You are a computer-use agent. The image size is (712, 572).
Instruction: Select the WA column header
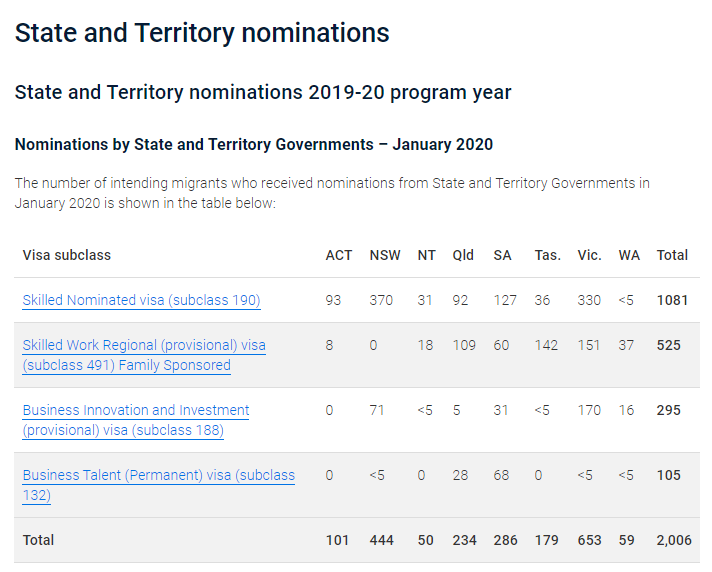point(629,255)
